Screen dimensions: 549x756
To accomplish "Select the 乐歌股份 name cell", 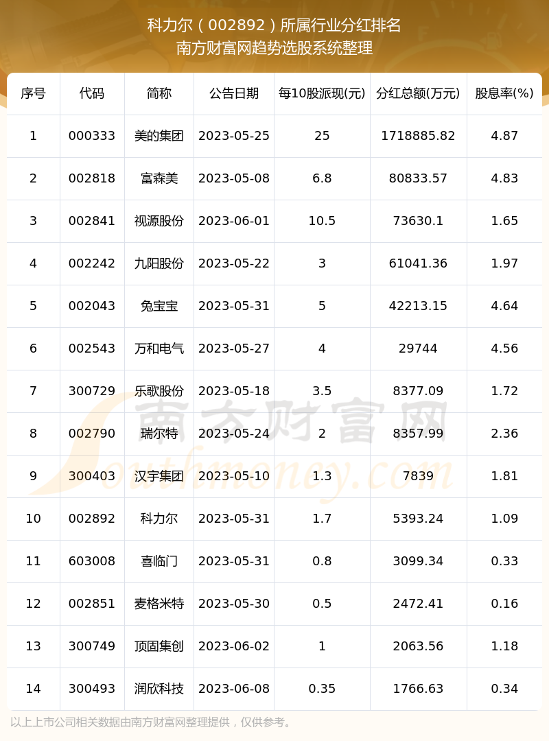I will click(x=159, y=391).
